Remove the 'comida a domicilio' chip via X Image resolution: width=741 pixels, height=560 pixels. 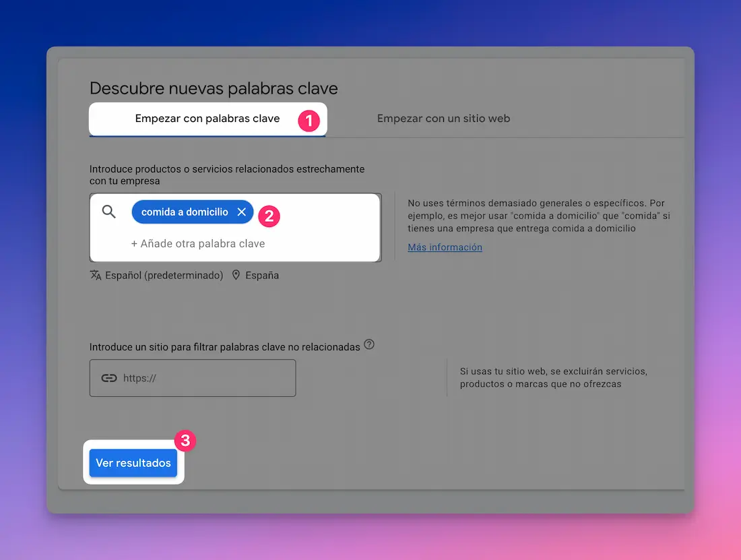point(242,212)
